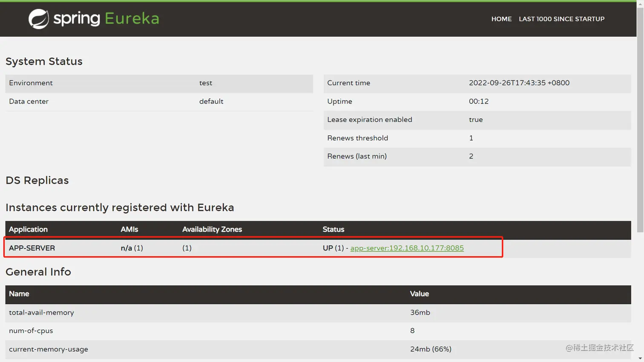Select the Uptime label

[x=339, y=101]
